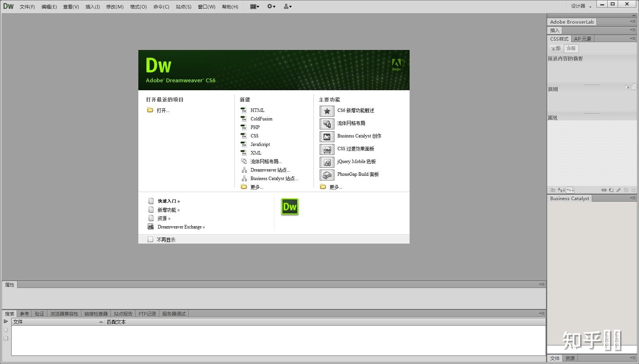Viewport: 639px width, 364px height.
Task: Open the 插入(I) menu
Action: click(x=93, y=7)
